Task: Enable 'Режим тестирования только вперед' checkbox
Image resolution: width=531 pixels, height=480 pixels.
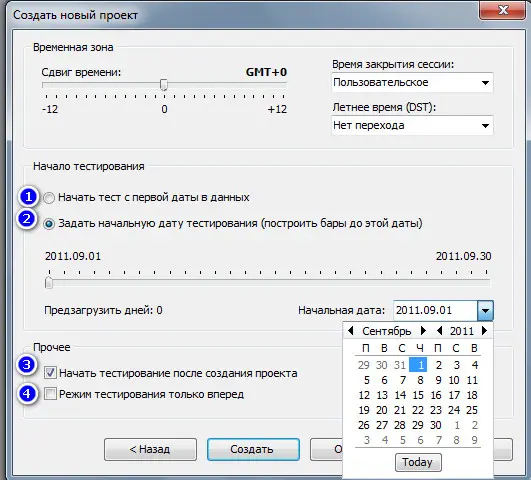Action: (x=50, y=394)
